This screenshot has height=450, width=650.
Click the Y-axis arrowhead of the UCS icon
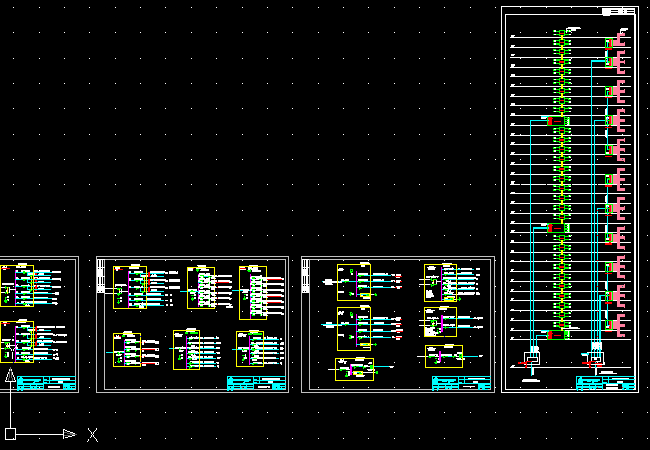pos(10,376)
